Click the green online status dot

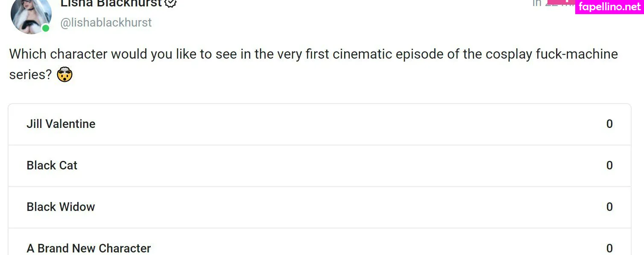pyautogui.click(x=45, y=29)
